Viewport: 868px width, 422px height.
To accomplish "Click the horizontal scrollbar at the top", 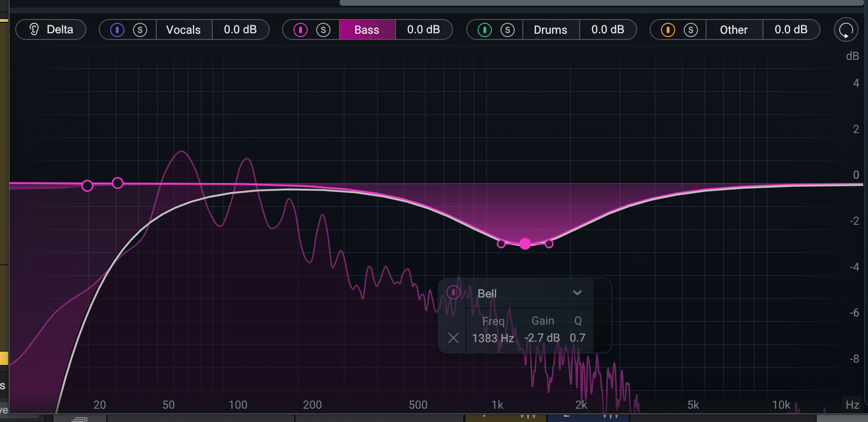I will (x=602, y=3).
